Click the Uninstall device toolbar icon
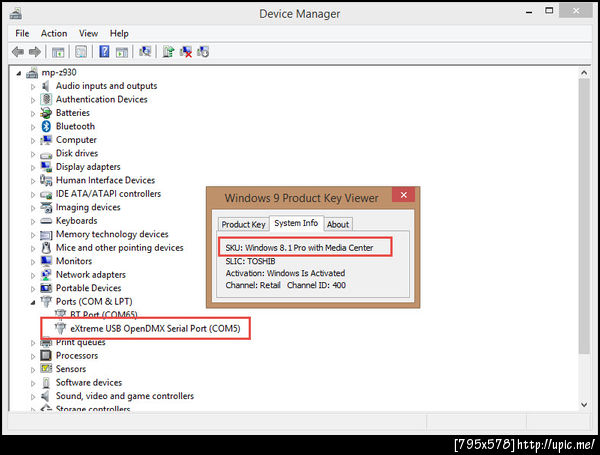Screen dimensions: 600x455 click(186, 52)
